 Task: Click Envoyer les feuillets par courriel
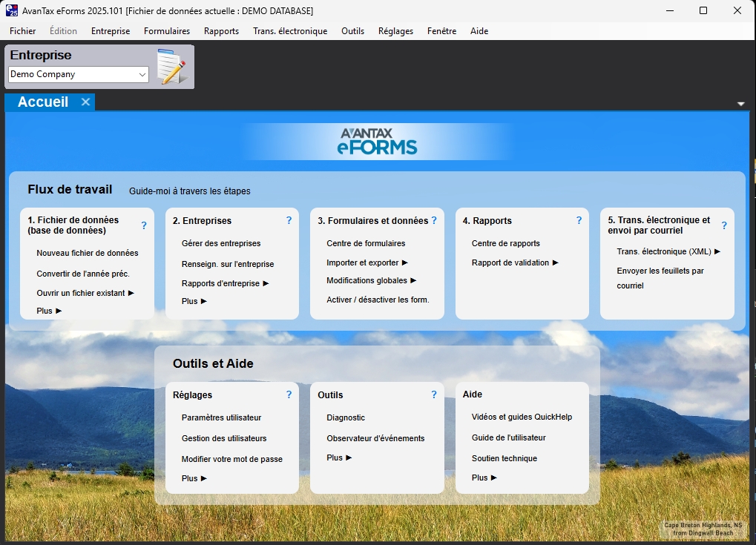(x=660, y=278)
